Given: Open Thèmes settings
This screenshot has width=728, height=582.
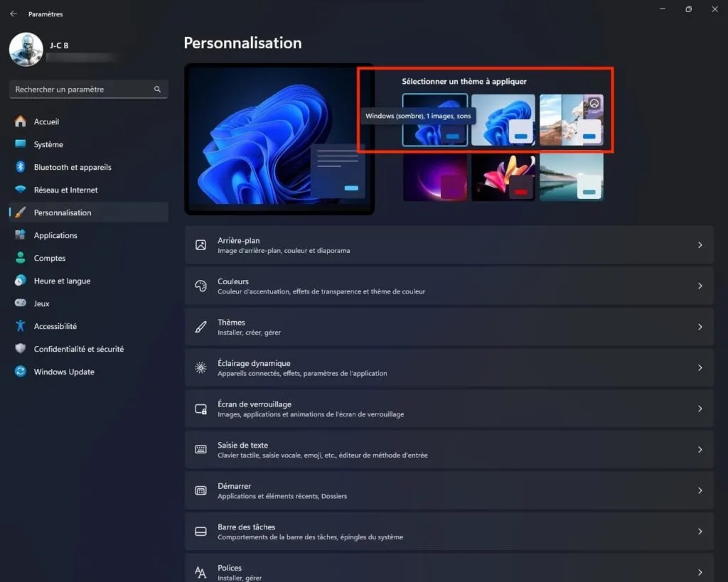Looking at the screenshot, I should [x=449, y=327].
